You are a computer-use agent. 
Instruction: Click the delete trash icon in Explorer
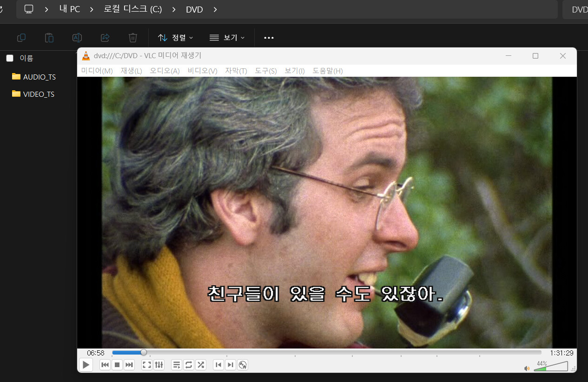(133, 38)
